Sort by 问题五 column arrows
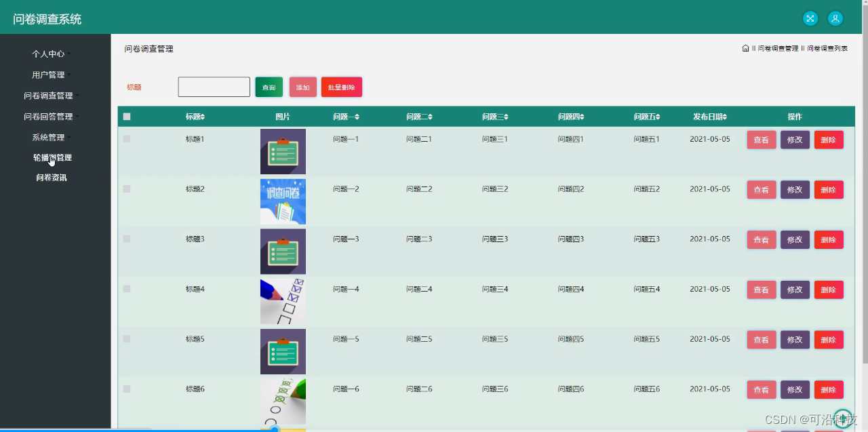Screen dimensions: 868x432 (x=658, y=117)
